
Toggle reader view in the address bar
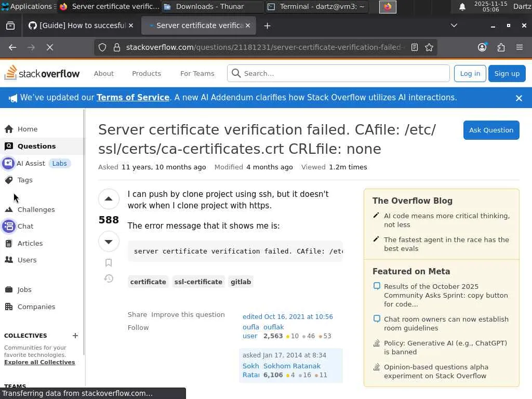pyautogui.click(x=415, y=47)
